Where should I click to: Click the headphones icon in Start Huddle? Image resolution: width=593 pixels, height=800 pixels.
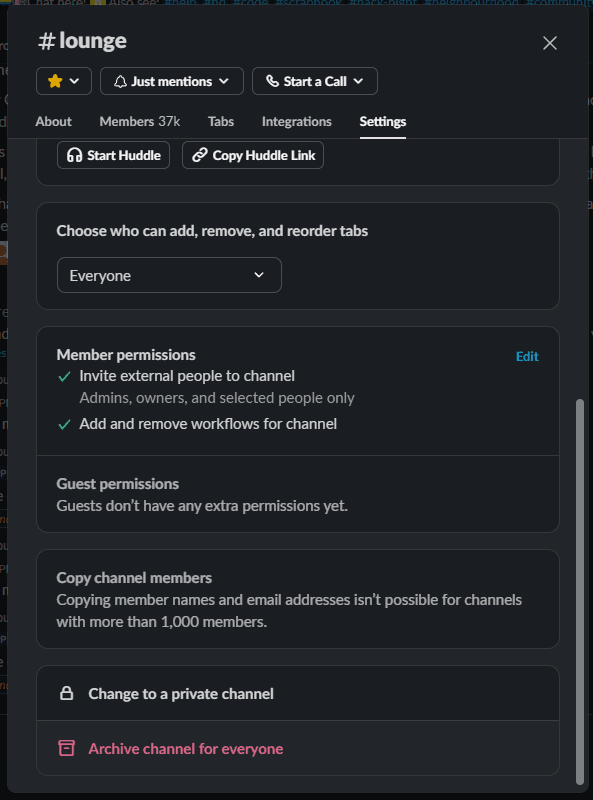(x=75, y=155)
